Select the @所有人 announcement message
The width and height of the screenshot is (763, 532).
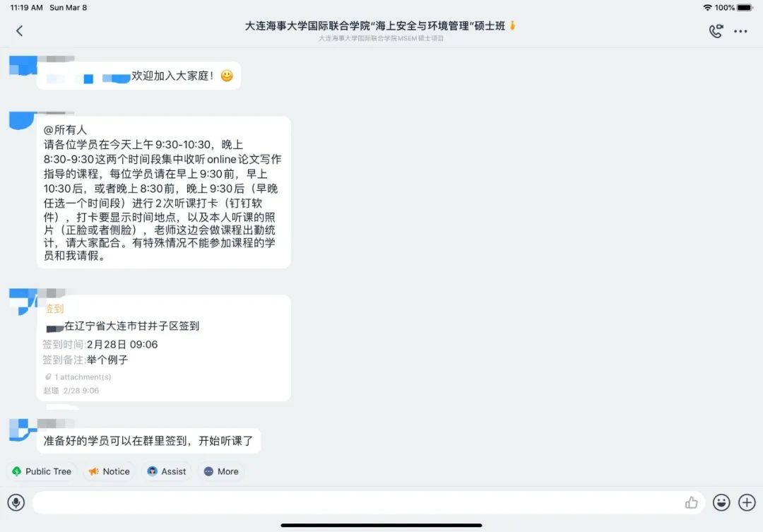point(164,192)
